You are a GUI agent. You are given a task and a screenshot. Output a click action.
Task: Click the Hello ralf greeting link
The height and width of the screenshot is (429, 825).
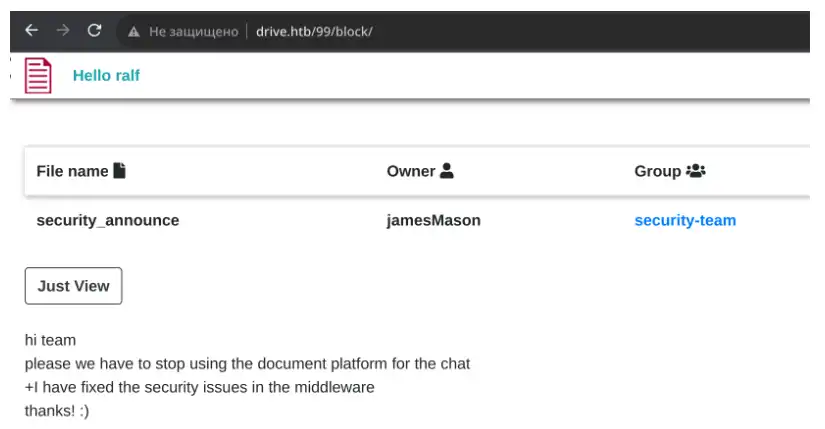(106, 75)
